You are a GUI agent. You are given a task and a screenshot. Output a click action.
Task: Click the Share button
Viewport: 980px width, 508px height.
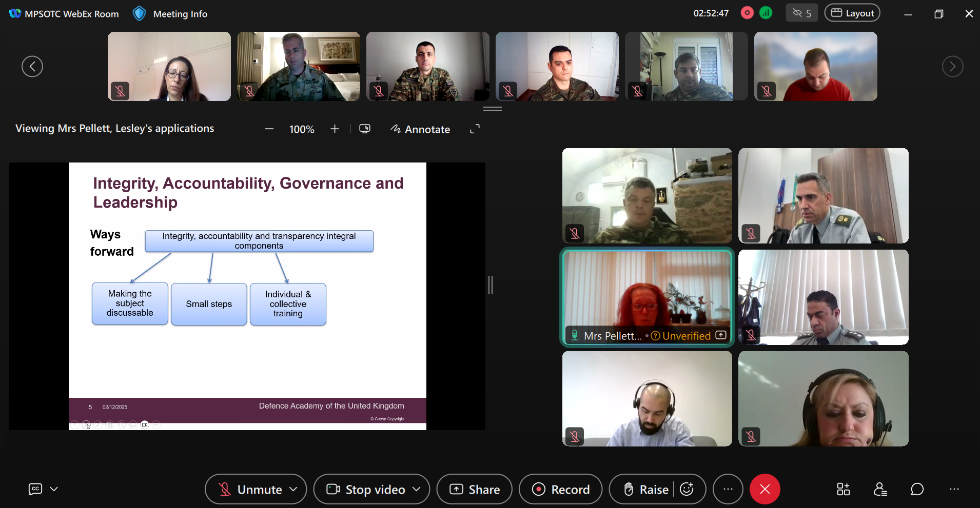pos(475,490)
